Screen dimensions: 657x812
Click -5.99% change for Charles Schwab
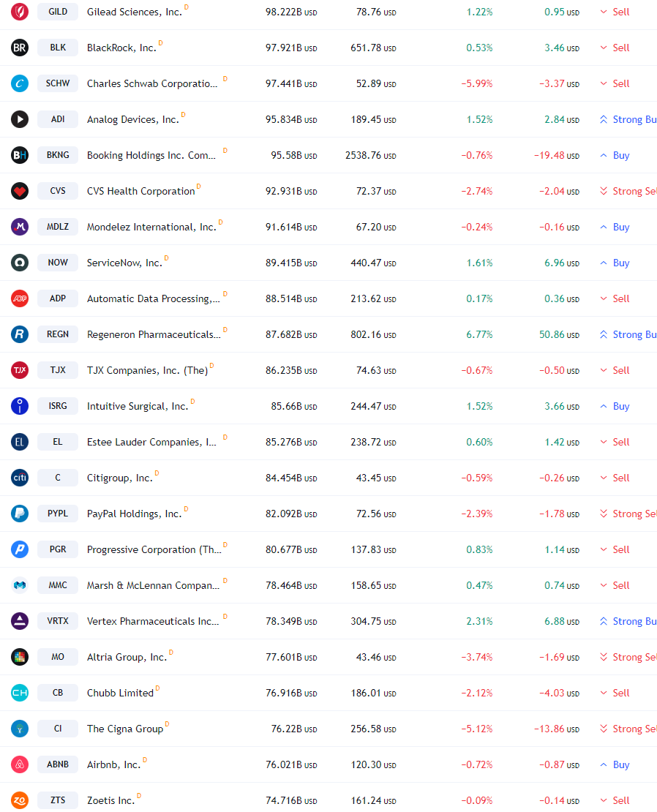[x=477, y=84]
